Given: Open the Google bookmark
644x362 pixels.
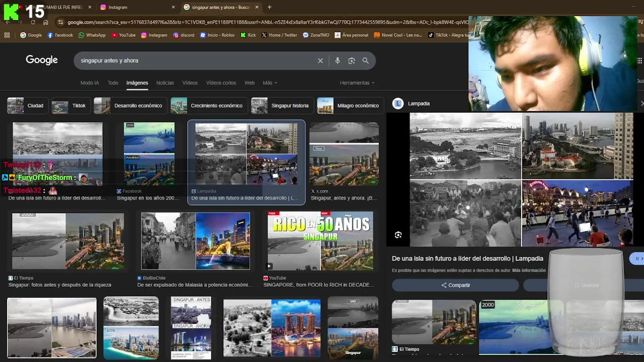Looking at the screenshot, I should click(x=31, y=35).
